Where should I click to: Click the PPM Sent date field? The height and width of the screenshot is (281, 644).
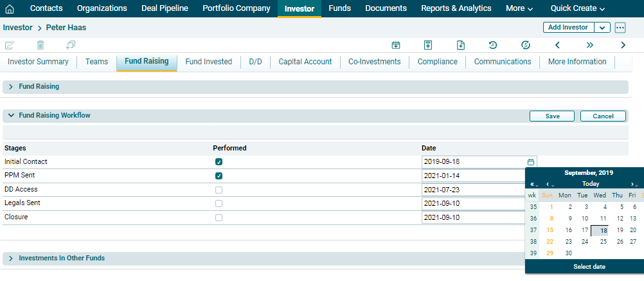(473, 176)
